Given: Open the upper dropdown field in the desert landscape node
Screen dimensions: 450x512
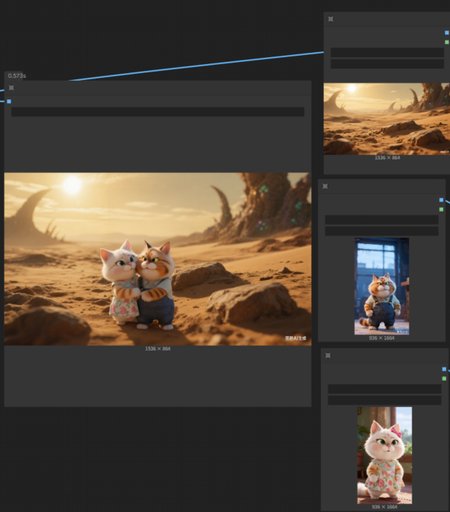Looking at the screenshot, I should click(x=387, y=52).
